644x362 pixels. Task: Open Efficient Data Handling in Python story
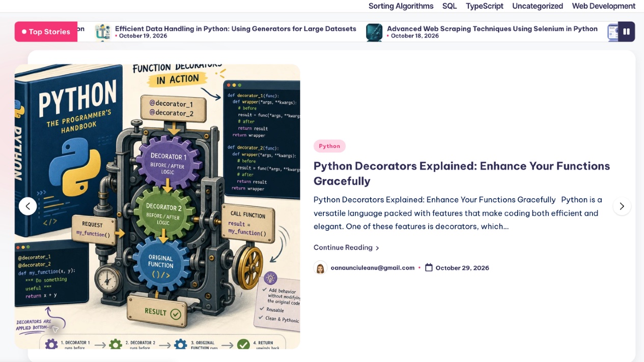coord(236,28)
